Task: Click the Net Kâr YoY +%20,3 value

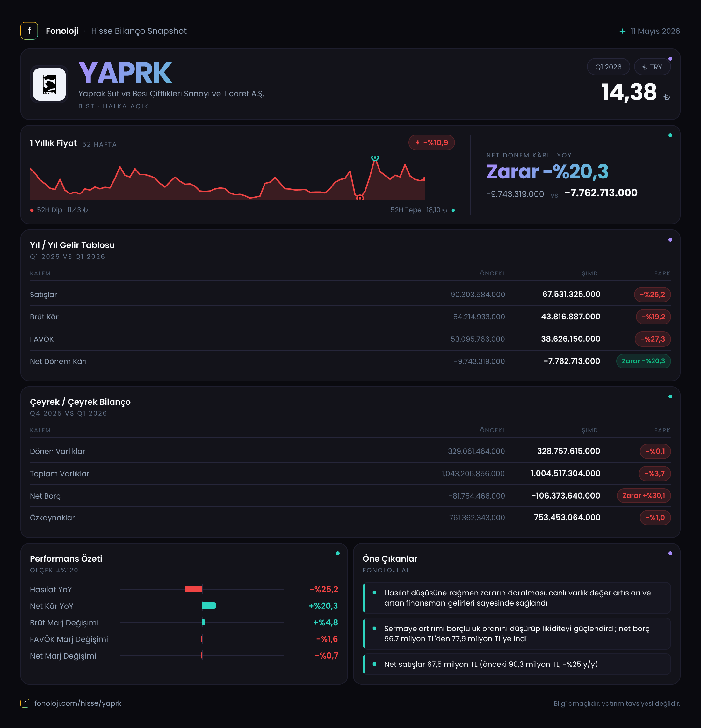Action: tap(323, 606)
